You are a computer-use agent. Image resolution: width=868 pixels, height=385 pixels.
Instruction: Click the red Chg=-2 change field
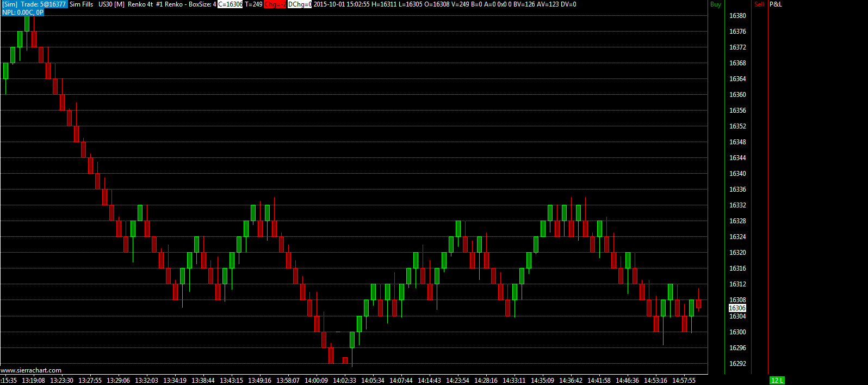(275, 4)
